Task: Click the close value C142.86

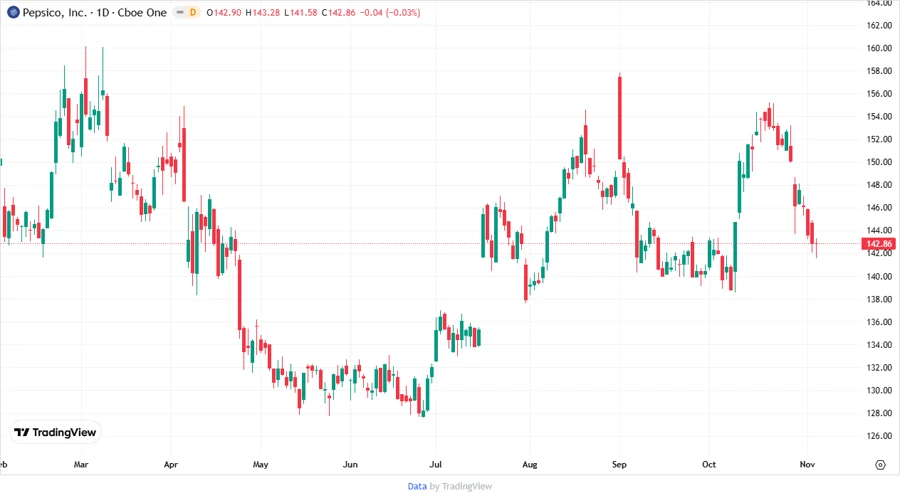Action: tap(339, 13)
